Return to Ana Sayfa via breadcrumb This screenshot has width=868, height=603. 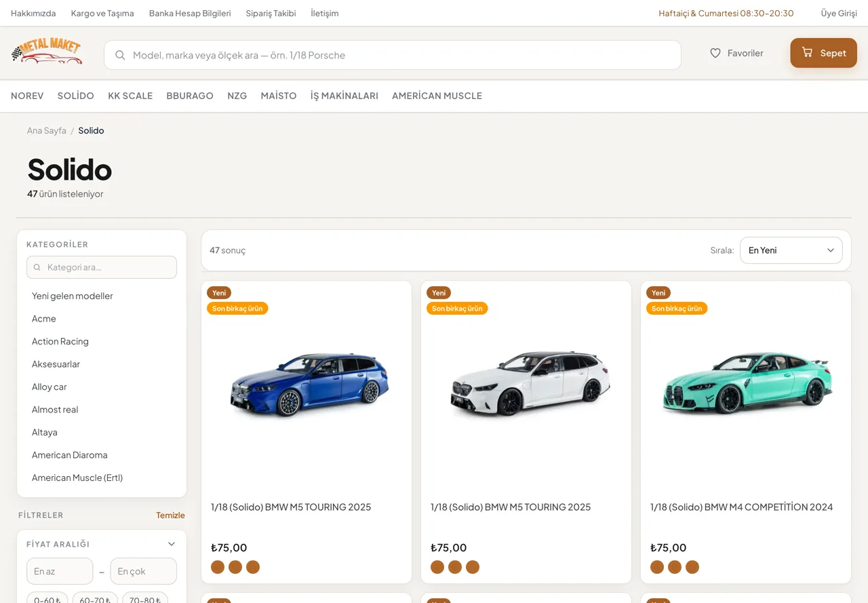[47, 130]
